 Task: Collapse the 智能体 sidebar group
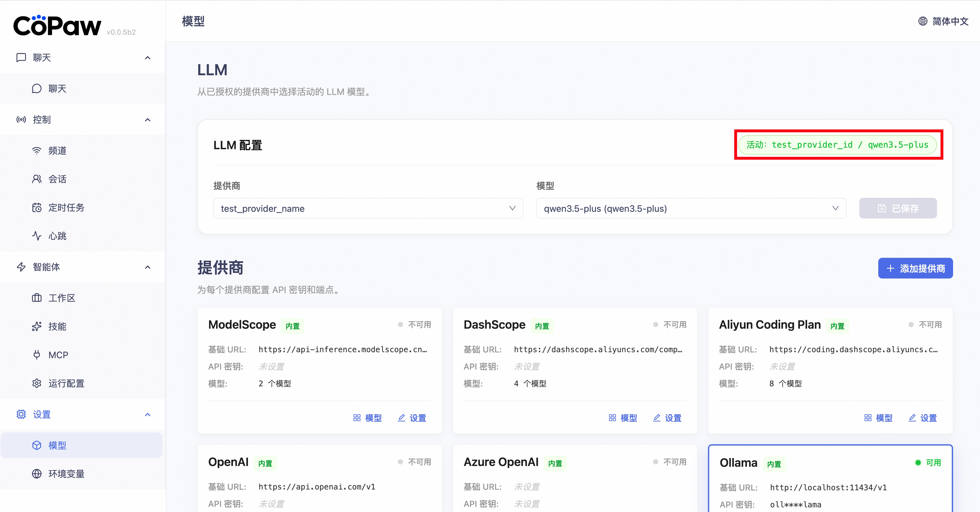(148, 267)
